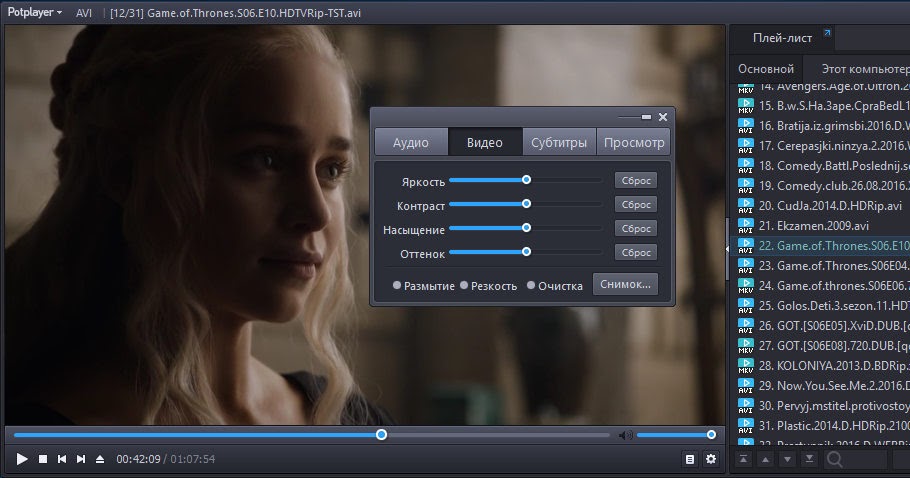Click the Play button
This screenshot has width=910, height=478.
coord(21,459)
